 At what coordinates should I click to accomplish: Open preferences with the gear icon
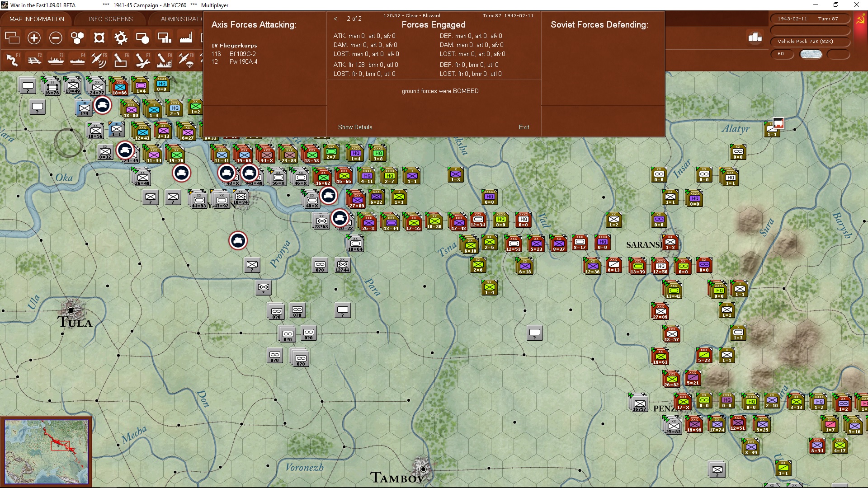click(121, 38)
